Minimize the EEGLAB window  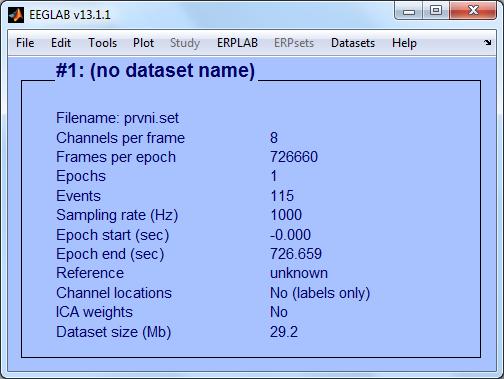(409, 11)
